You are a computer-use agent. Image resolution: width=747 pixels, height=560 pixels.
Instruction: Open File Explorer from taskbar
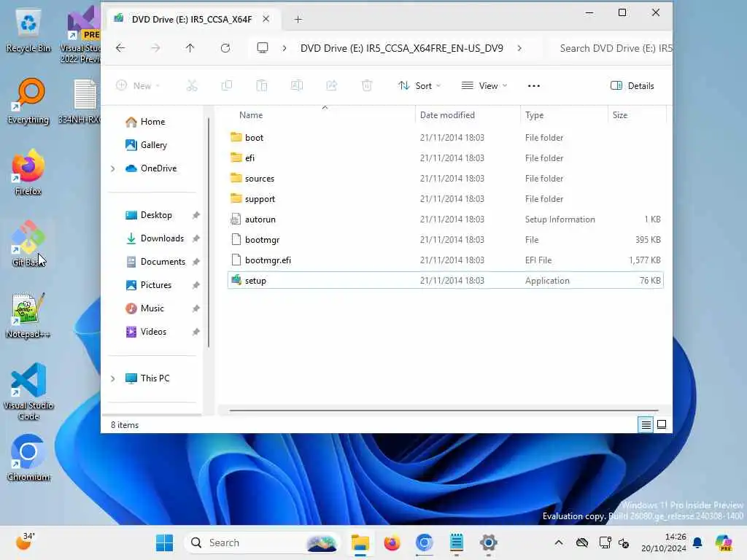(x=360, y=542)
